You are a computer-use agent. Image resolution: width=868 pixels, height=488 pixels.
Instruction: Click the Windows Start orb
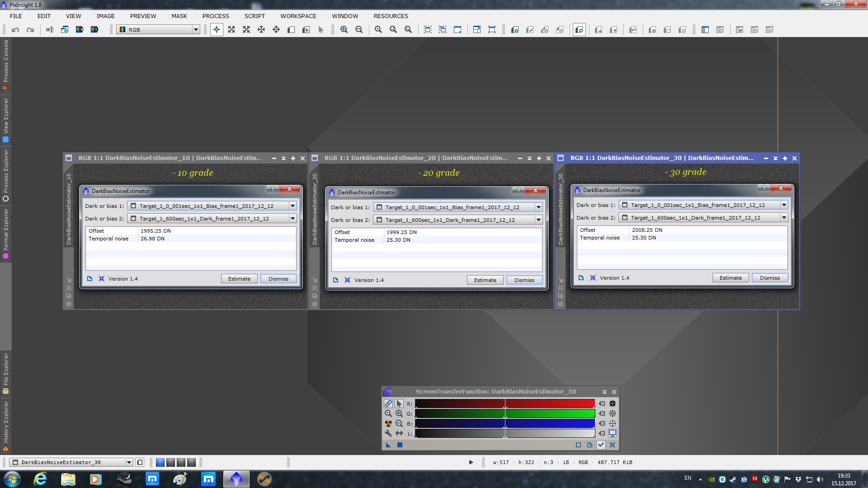(12, 479)
